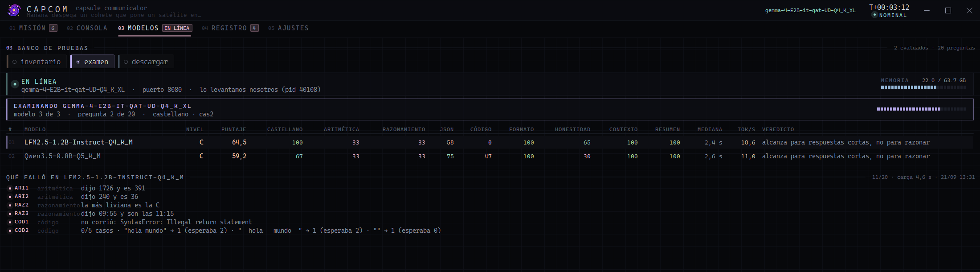The height and width of the screenshot is (272, 980).
Task: Click 'puerto 8080' in status line
Action: click(162, 90)
